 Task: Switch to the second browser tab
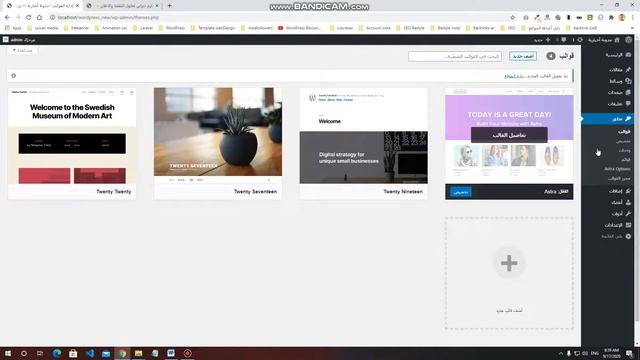tap(123, 6)
